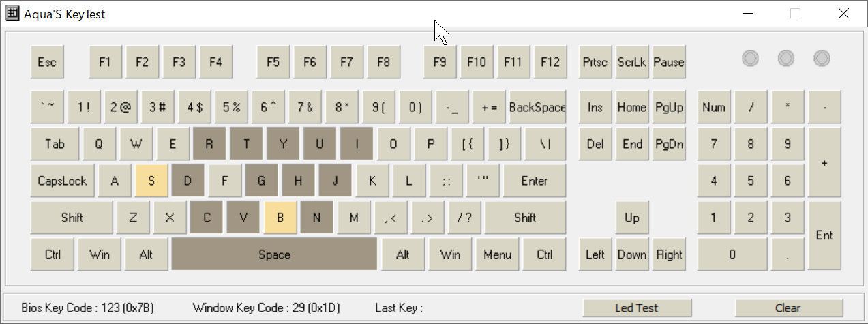Click the Aqua'S KeyTest title bar icon

pyautogui.click(x=12, y=14)
